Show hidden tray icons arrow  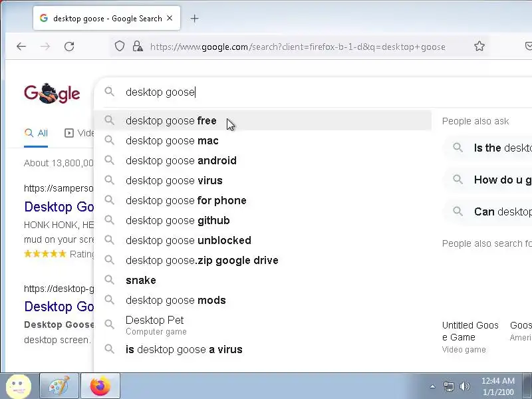click(433, 386)
